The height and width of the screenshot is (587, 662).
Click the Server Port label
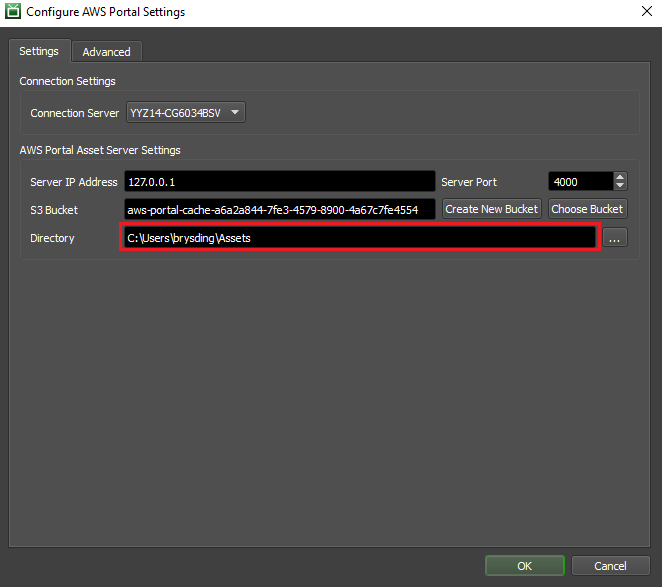click(469, 182)
